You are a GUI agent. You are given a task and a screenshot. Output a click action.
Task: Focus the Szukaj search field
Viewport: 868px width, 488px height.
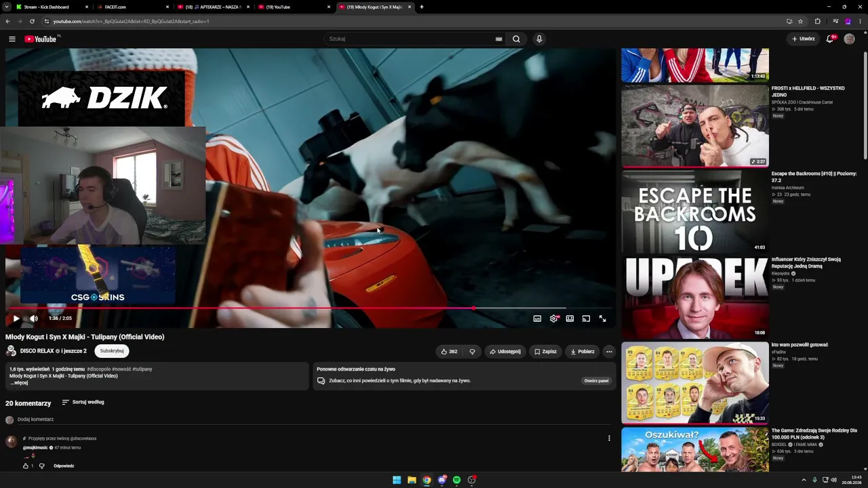pos(410,39)
